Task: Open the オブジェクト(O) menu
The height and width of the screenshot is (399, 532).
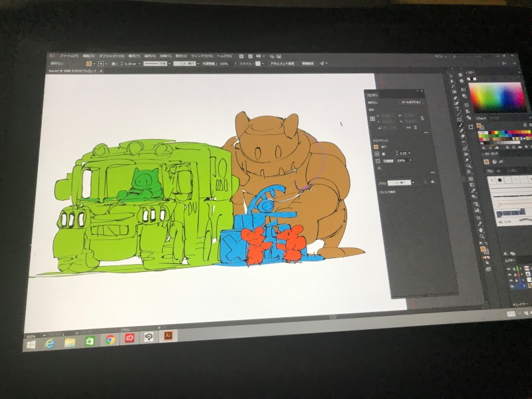Action: point(112,56)
